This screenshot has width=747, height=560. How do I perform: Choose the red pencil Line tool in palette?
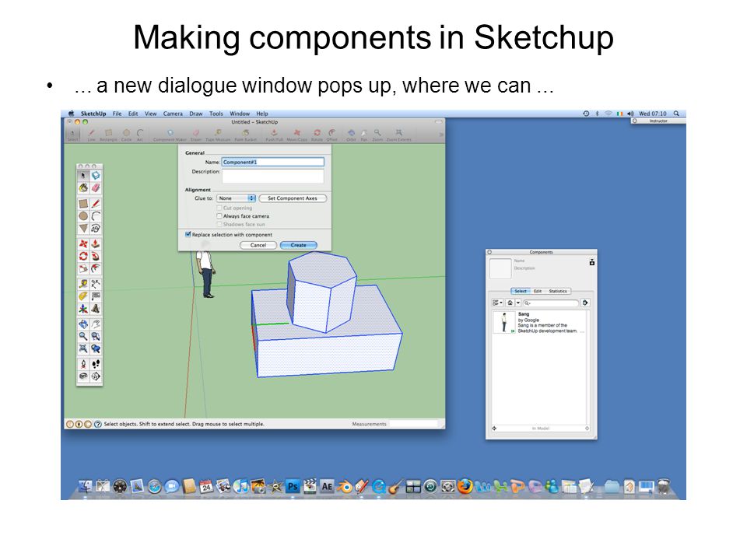96,204
